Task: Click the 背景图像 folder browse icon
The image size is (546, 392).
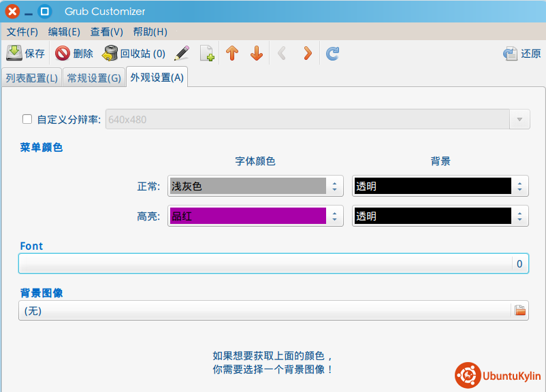Action: click(520, 310)
